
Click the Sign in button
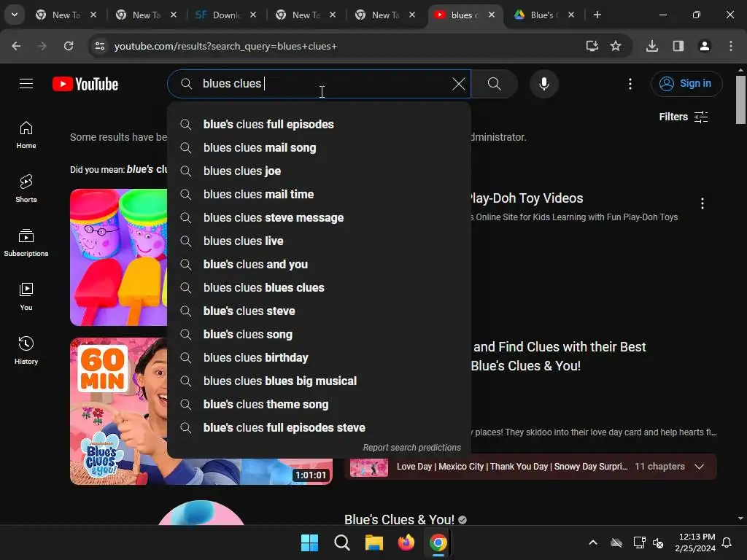tap(686, 84)
